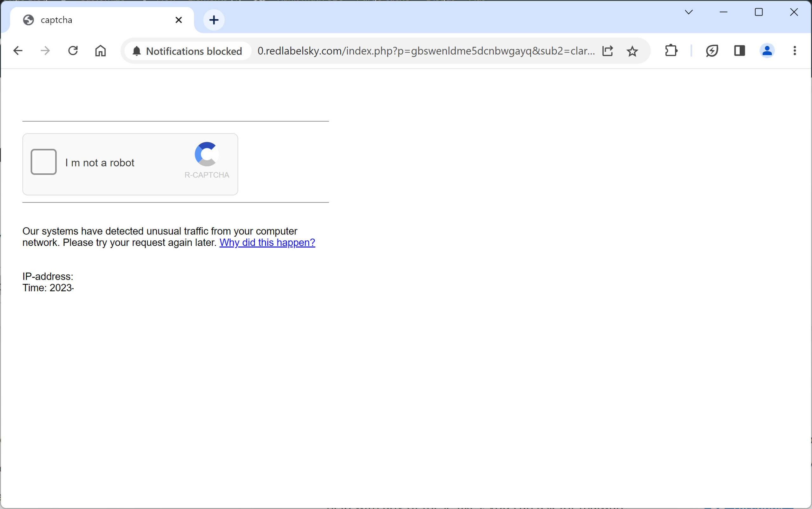The image size is (812, 509).
Task: Open the user profile avatar
Action: (767, 51)
